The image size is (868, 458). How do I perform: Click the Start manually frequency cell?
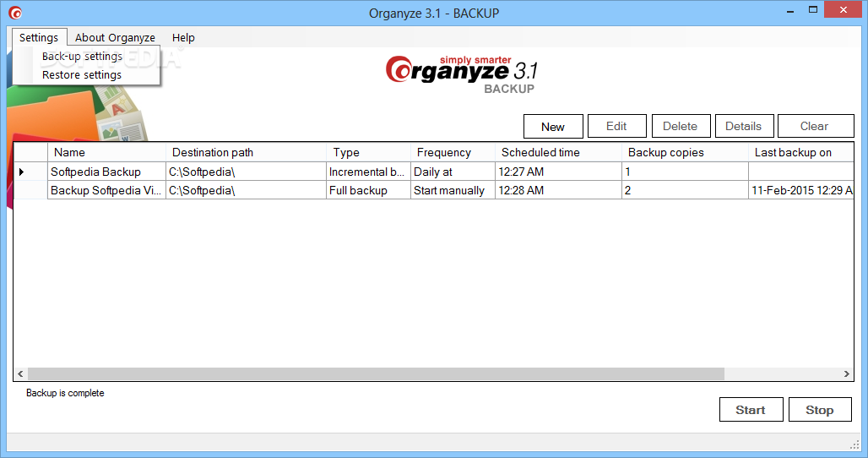453,190
